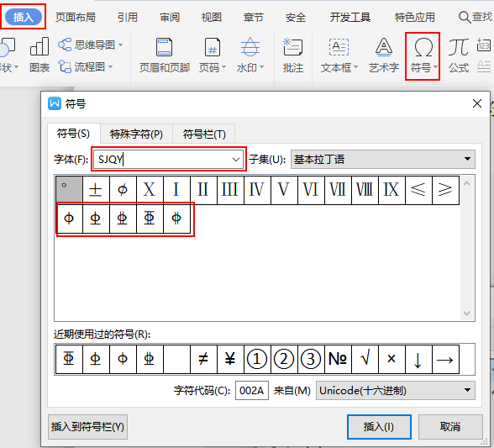This screenshot has width=494, height=448.
Task: Open the 安全 ribbon tab
Action: pos(296,18)
